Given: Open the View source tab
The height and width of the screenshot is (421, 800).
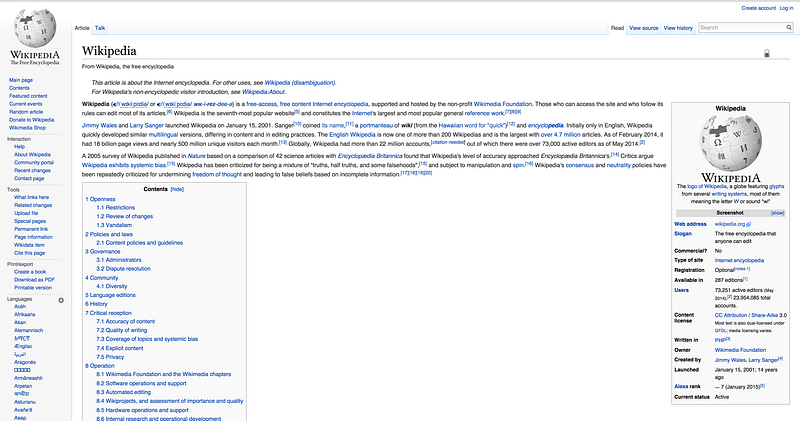Looking at the screenshot, I should (x=643, y=28).
